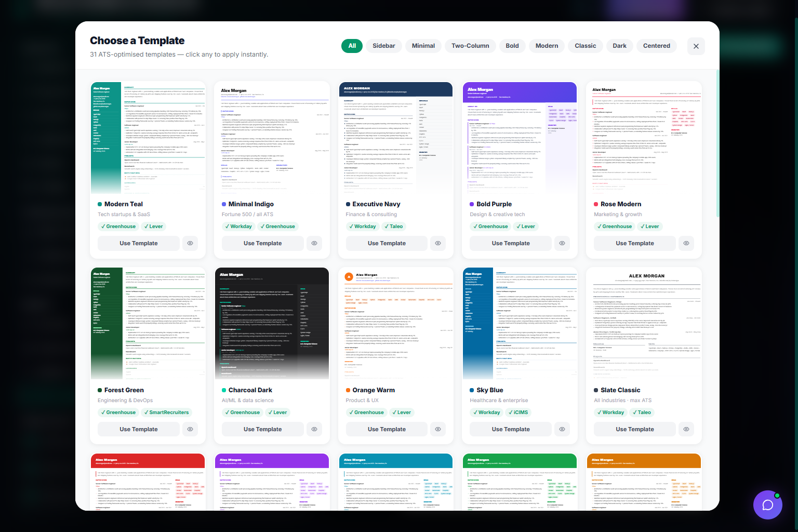
Task: Open the Orange Warm resume thumbnail
Action: pos(396,324)
